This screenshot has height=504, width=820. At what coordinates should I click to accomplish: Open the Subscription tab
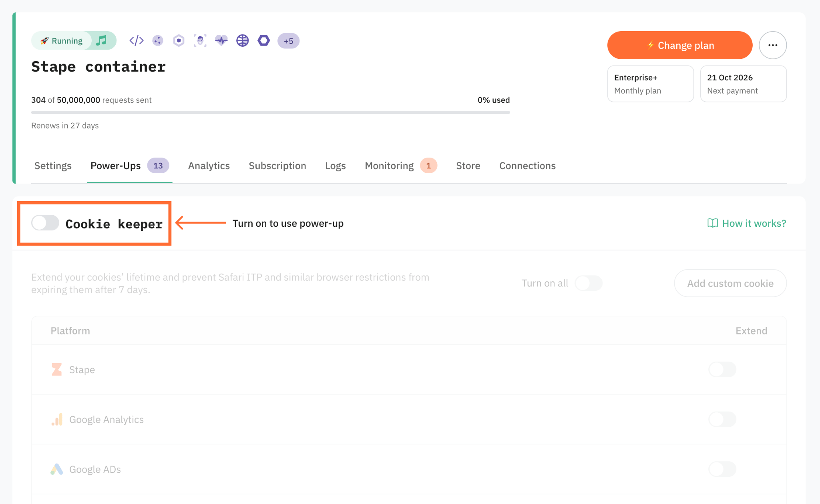click(x=277, y=166)
